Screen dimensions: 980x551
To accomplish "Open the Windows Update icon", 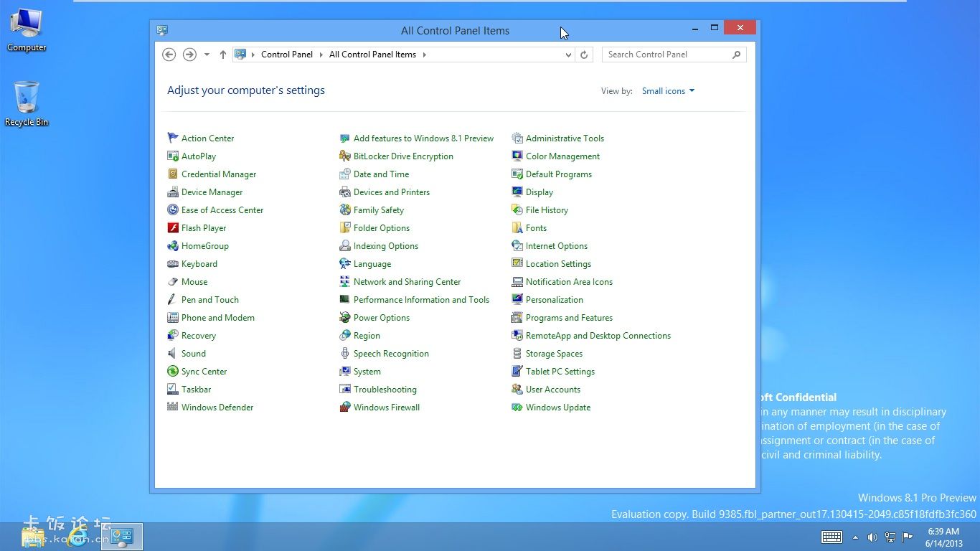I will click(517, 407).
